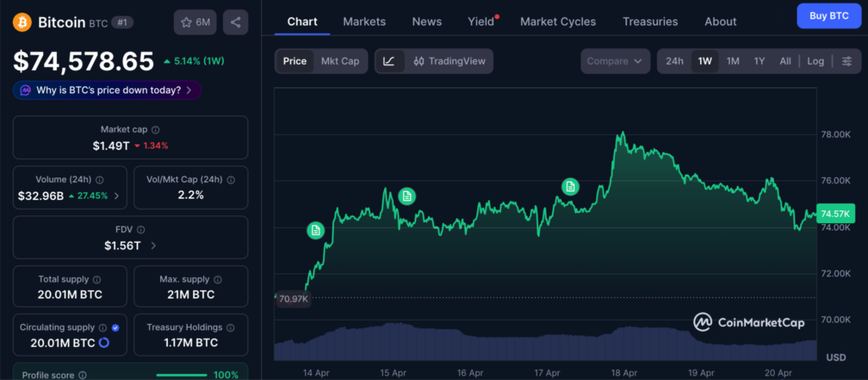The width and height of the screenshot is (868, 380).
Task: Toggle chart to Price view
Action: [295, 61]
